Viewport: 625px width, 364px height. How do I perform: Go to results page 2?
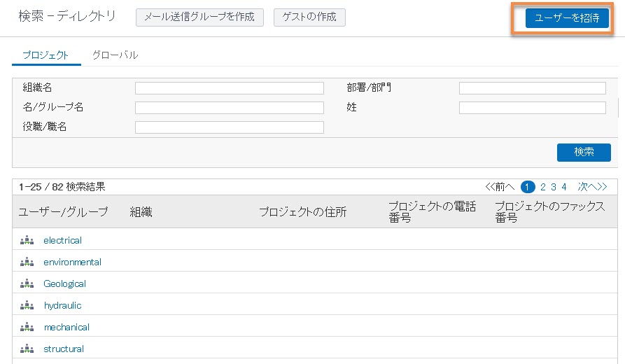(542, 187)
